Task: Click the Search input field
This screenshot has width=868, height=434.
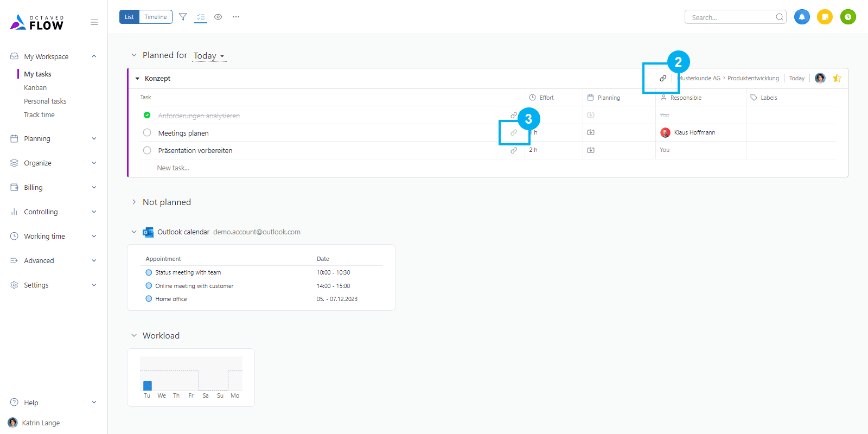Action: coord(731,17)
